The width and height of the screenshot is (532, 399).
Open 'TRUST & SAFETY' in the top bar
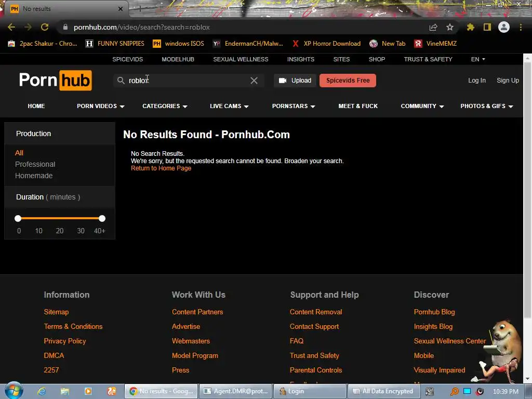[x=428, y=59]
